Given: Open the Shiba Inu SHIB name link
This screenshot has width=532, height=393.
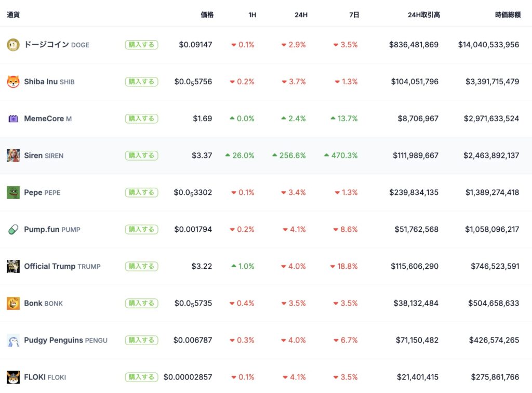Looking at the screenshot, I should (49, 82).
